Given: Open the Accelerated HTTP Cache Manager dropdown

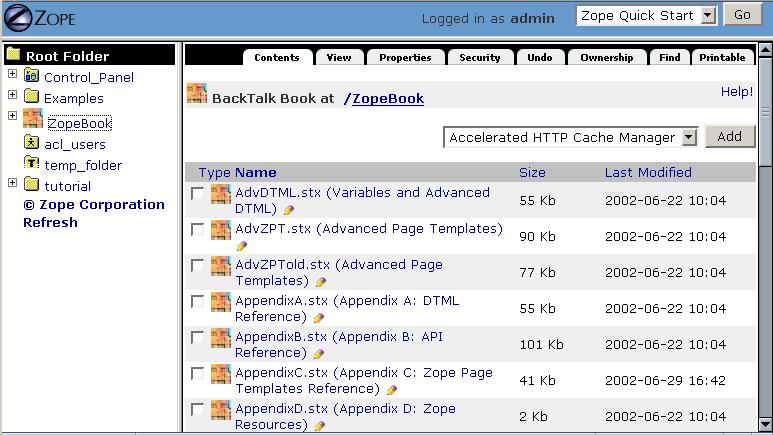Looking at the screenshot, I should [x=570, y=137].
